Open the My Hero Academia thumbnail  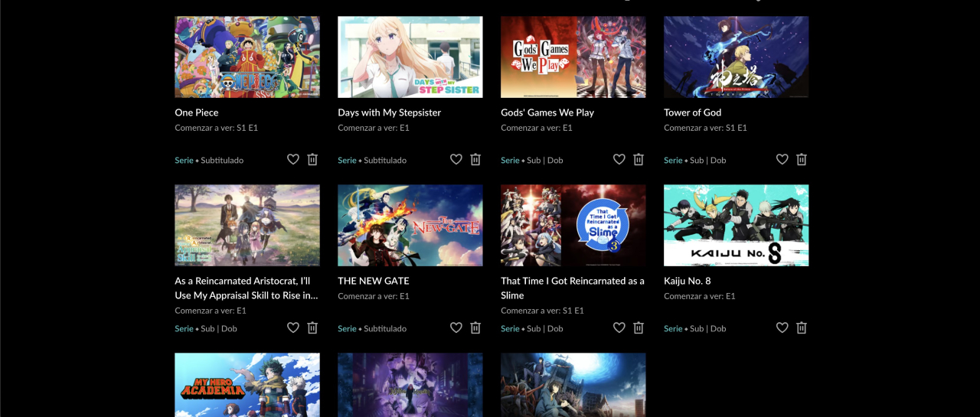[x=247, y=384]
